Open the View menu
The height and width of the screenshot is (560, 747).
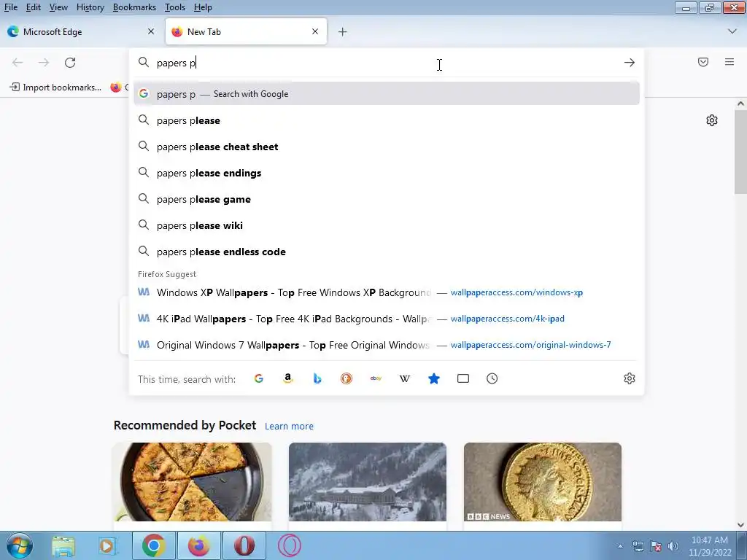[x=58, y=7]
